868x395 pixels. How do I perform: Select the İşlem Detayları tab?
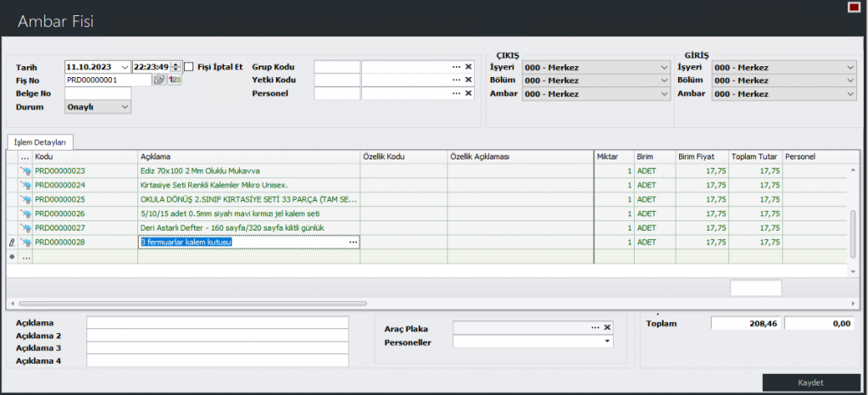(41, 142)
